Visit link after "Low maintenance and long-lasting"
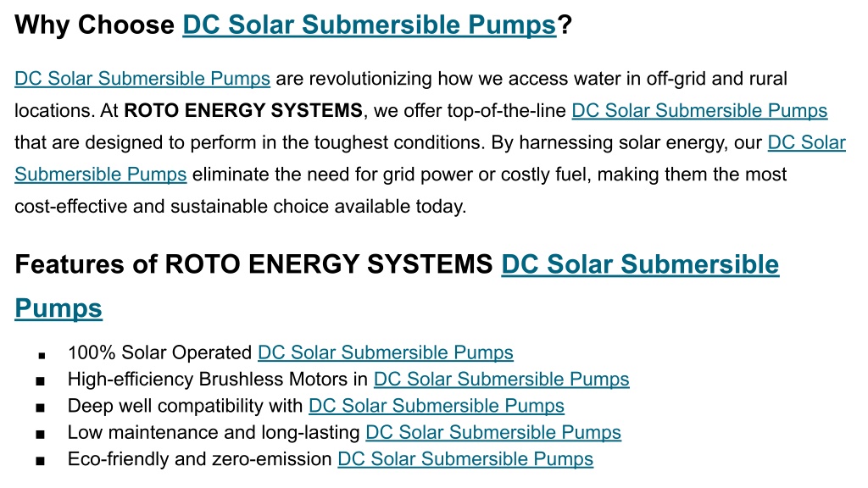The height and width of the screenshot is (488, 868). (x=493, y=432)
